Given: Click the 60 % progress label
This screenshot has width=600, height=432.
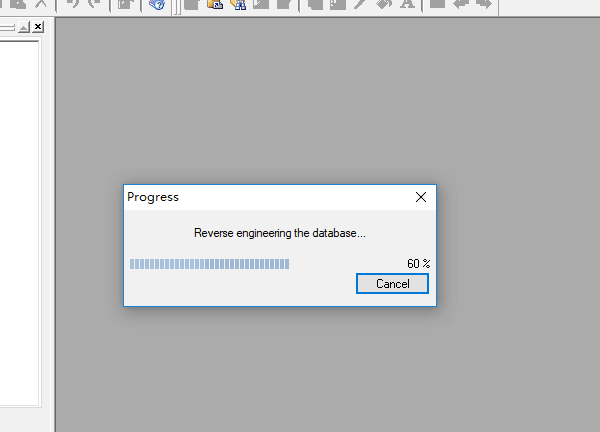Looking at the screenshot, I should click(x=419, y=264).
